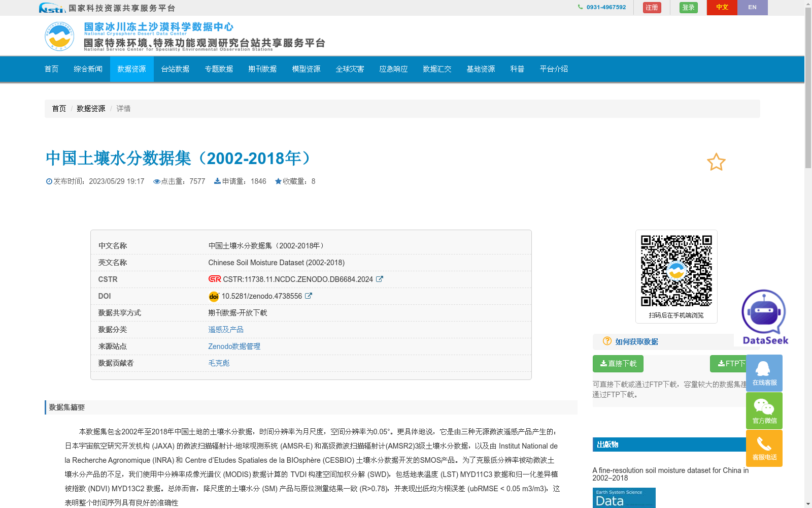Switch language to 中文
Screen dimensions: 812x508
[722, 7]
